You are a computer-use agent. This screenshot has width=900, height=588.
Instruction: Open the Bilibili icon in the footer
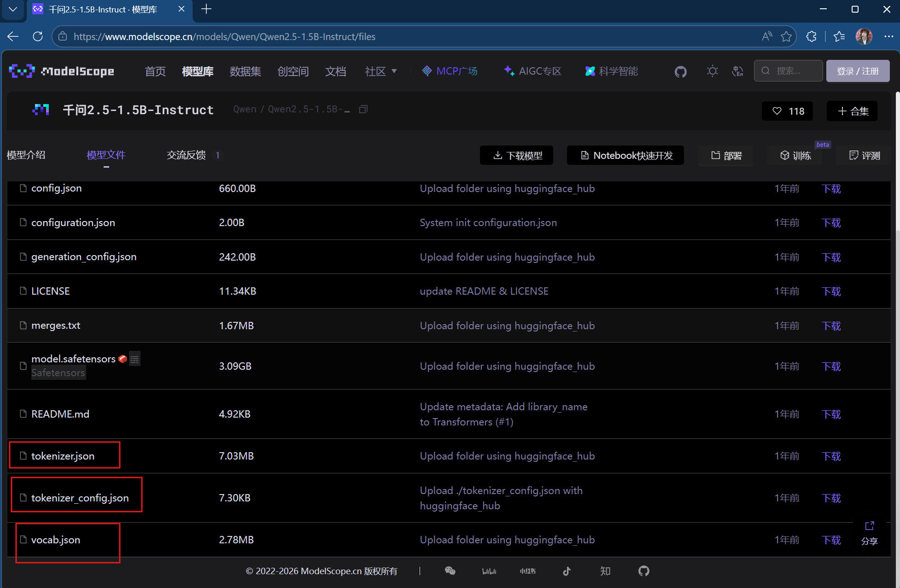[489, 571]
